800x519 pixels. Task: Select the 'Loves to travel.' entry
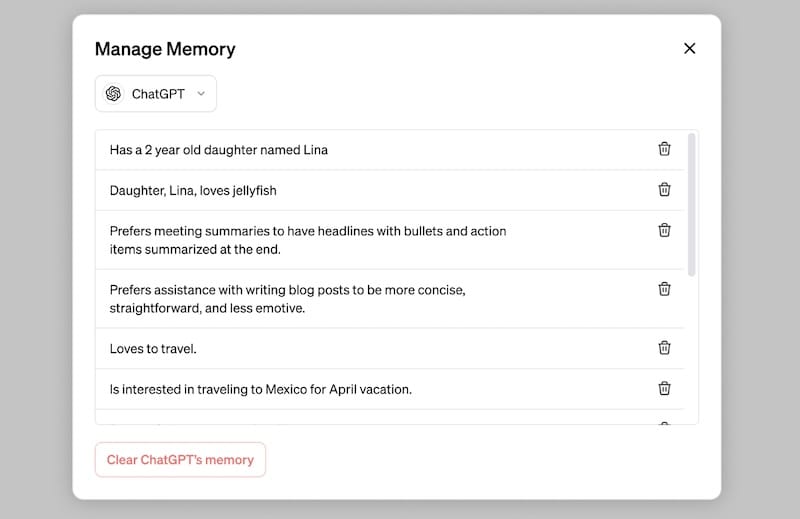click(x=389, y=349)
